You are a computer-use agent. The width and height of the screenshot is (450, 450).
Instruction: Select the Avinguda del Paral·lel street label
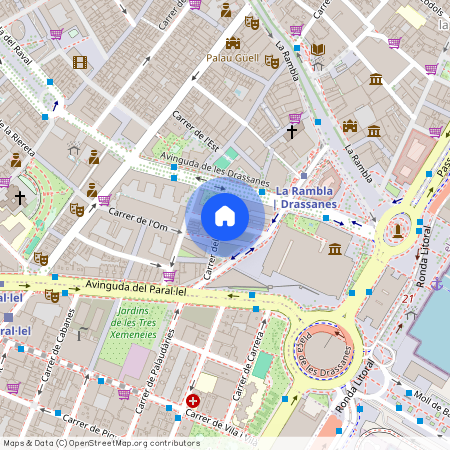coord(136,288)
